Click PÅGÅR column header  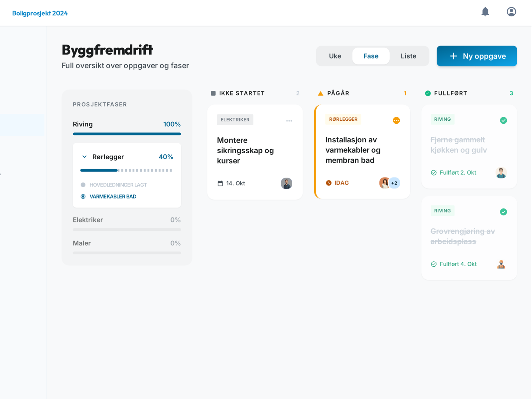pyautogui.click(x=338, y=93)
